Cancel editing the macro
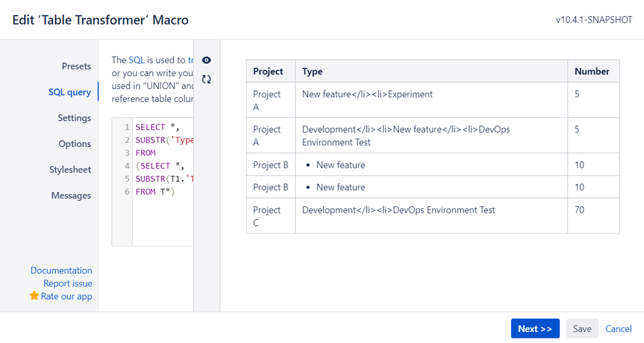Viewport: 644px width, 343px height. [618, 329]
